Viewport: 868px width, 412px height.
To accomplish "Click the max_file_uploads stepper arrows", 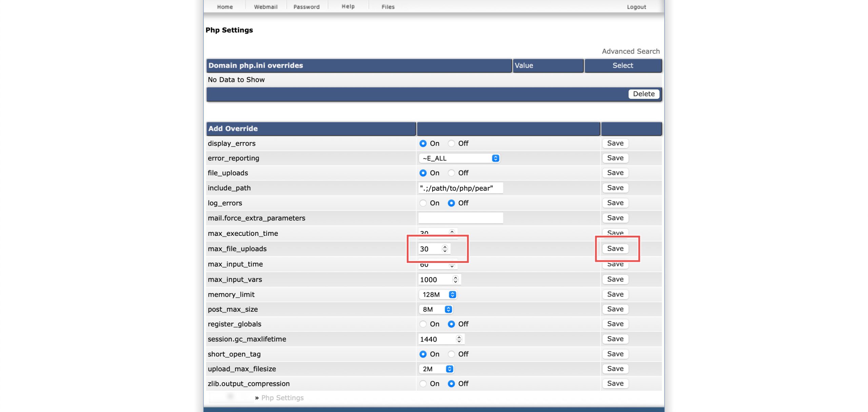I will click(x=445, y=249).
